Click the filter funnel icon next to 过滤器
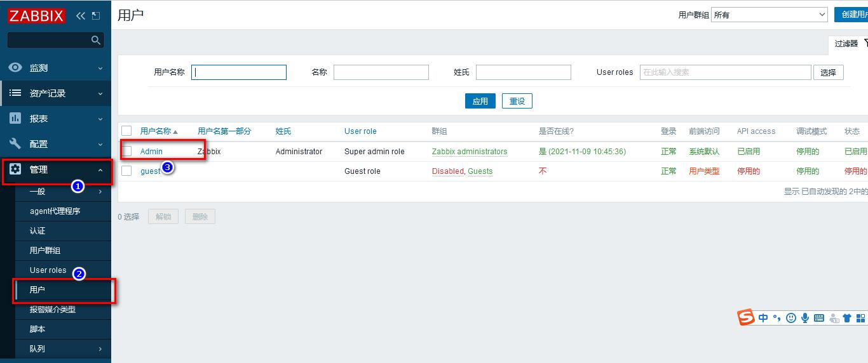Image resolution: width=868 pixels, height=363 pixels. click(x=865, y=43)
